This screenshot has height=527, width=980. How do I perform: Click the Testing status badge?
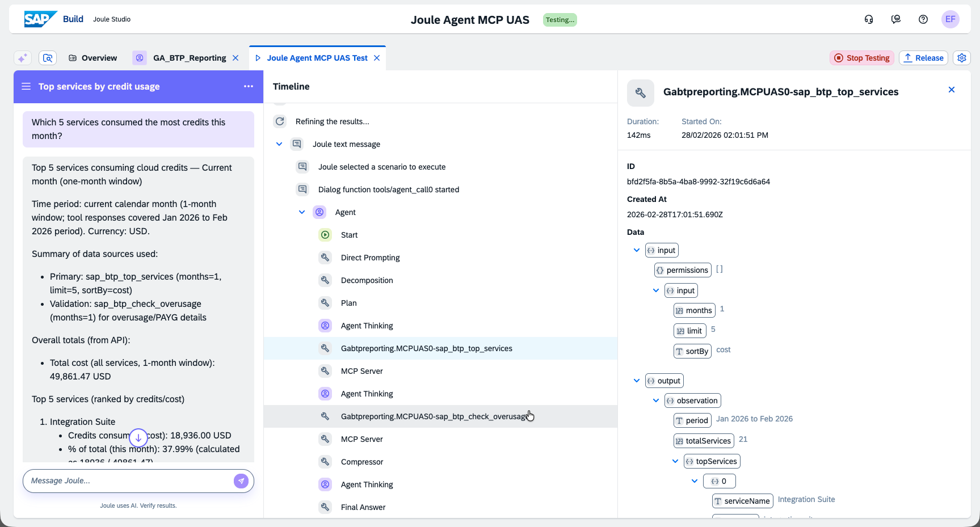(x=560, y=20)
